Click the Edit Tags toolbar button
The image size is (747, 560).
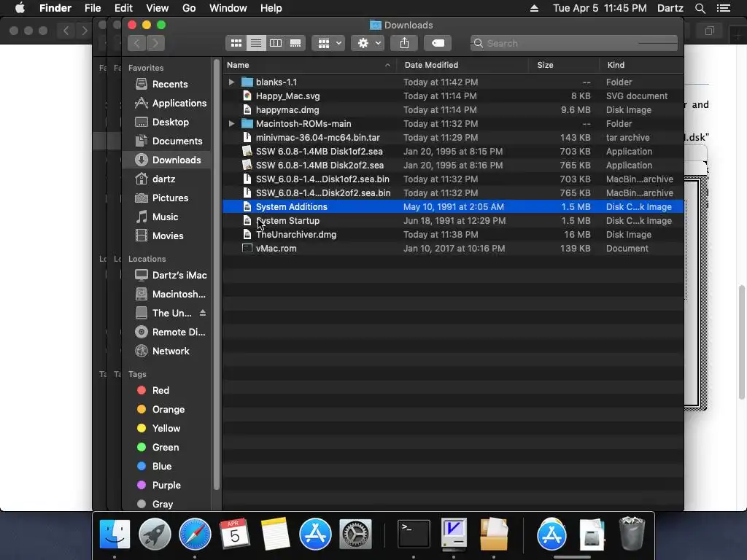[x=438, y=43]
